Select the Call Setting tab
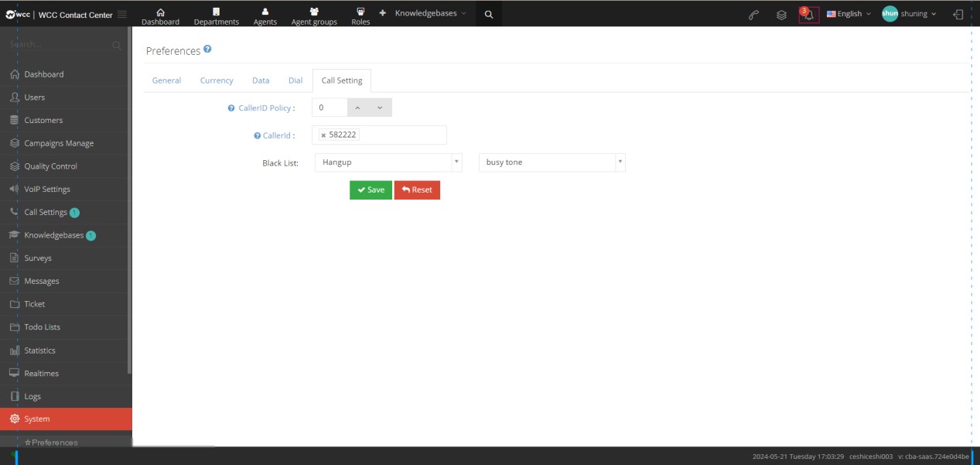 (342, 80)
